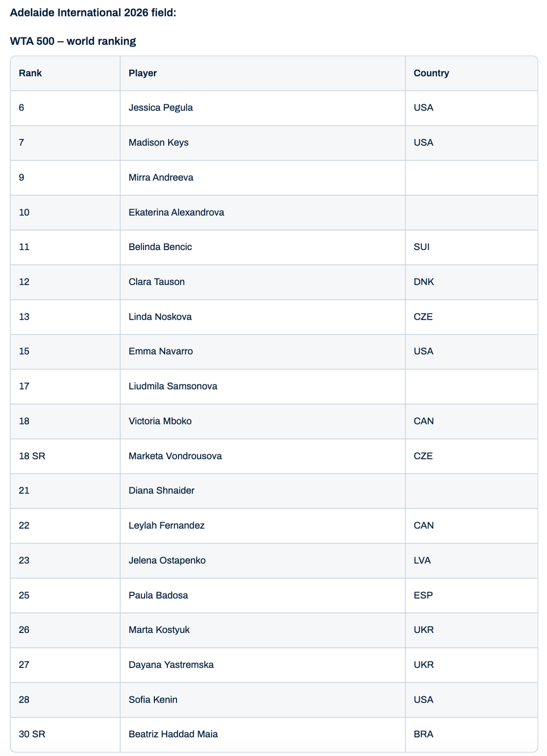Screen dimensions: 547x756
Task: Select Liudmila Samsonova's name
Action: [172, 386]
